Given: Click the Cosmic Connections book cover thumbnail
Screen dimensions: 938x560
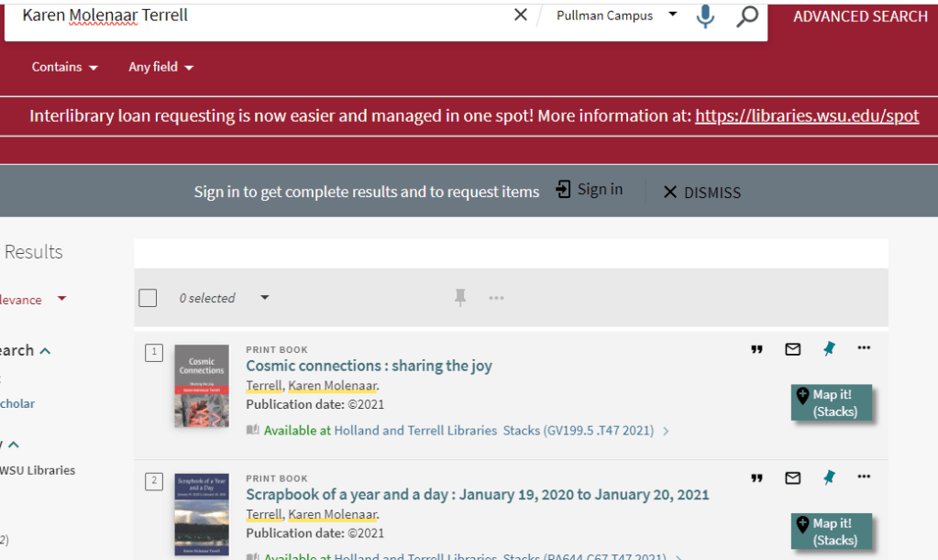Looking at the screenshot, I should [202, 385].
